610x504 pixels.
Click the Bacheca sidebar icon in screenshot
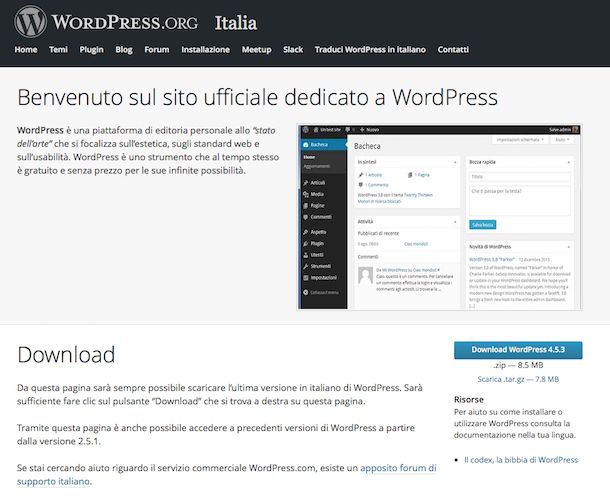(306, 144)
